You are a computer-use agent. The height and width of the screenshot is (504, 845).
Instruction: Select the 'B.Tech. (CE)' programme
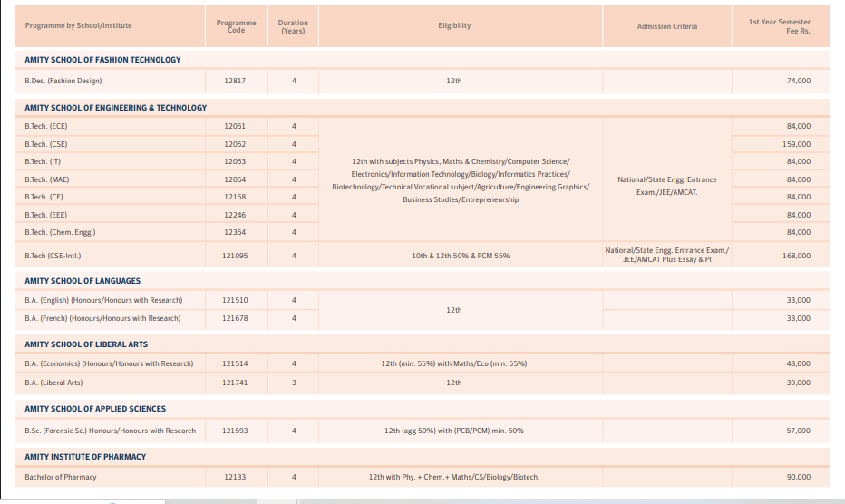pyautogui.click(x=44, y=198)
